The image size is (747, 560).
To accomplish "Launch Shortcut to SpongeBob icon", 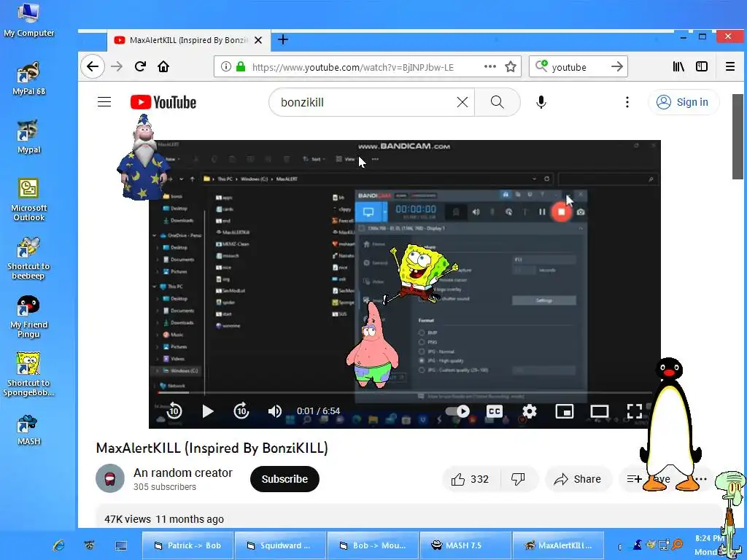I will pyautogui.click(x=28, y=375).
